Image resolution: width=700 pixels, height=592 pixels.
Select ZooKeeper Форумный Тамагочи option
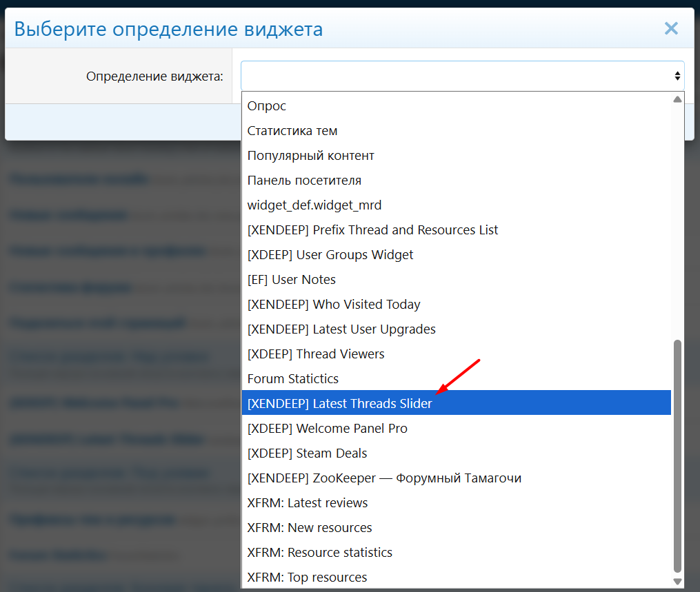[457, 478]
